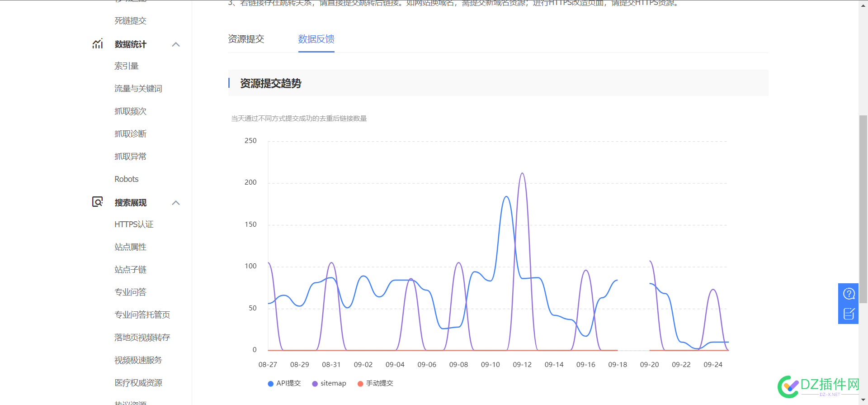Click the 数据统计 chart icon

pyautogui.click(x=98, y=44)
